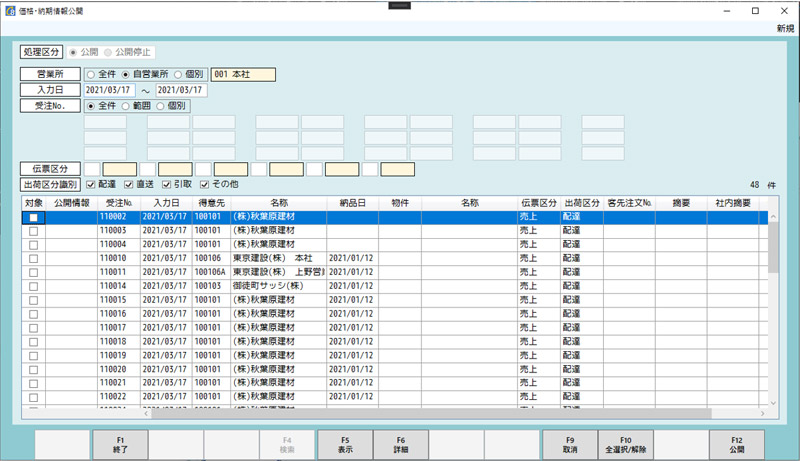Click the application icon in title bar
This screenshot has height=461, width=800.
tap(10, 11)
